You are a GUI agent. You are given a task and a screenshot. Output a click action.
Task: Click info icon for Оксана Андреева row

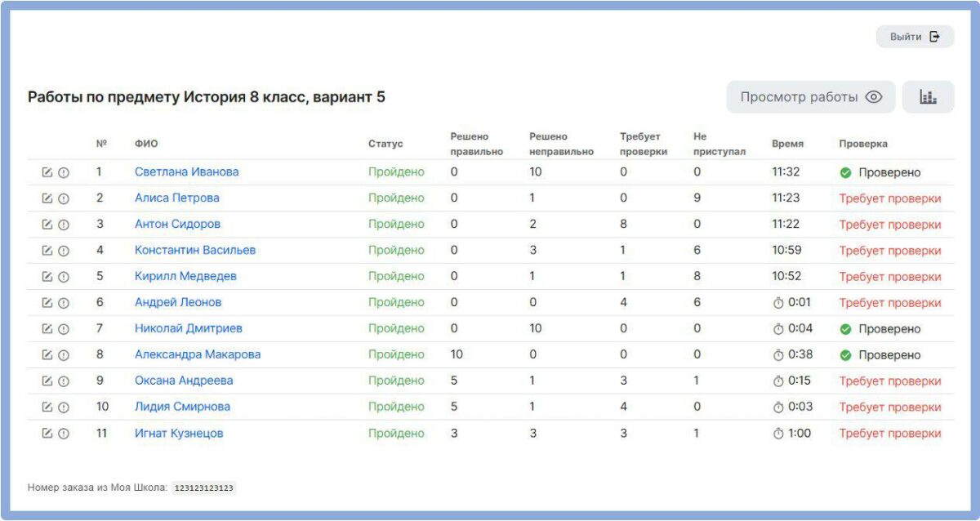pyautogui.click(x=64, y=381)
